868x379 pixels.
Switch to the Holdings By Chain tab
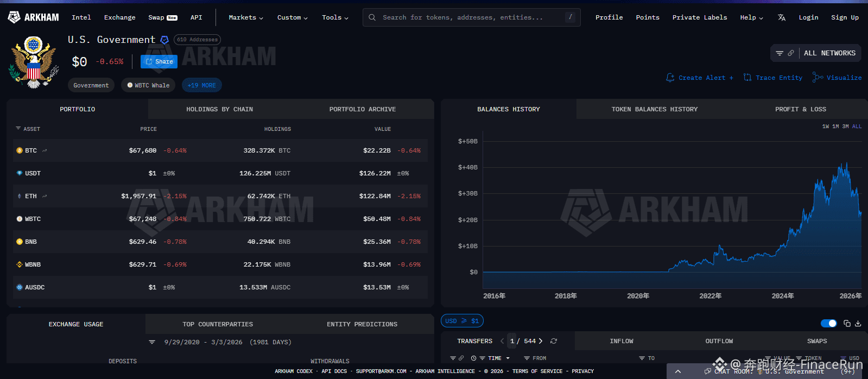click(x=219, y=109)
